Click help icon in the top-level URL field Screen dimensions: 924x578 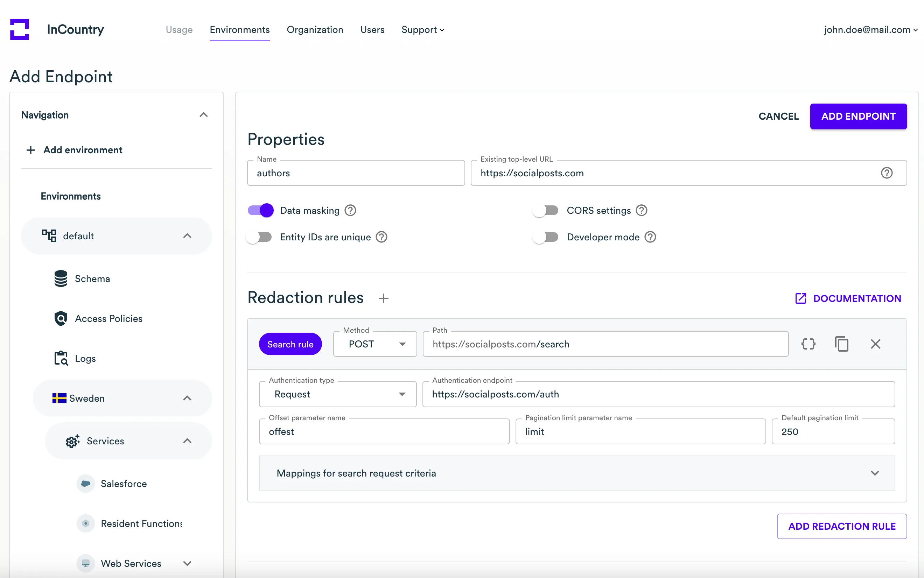[887, 173]
